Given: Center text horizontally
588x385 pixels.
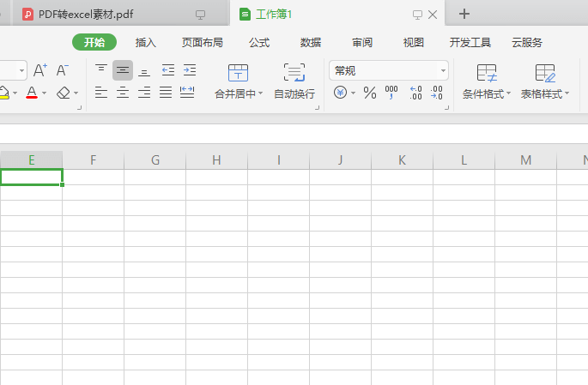Looking at the screenshot, I should point(123,92).
